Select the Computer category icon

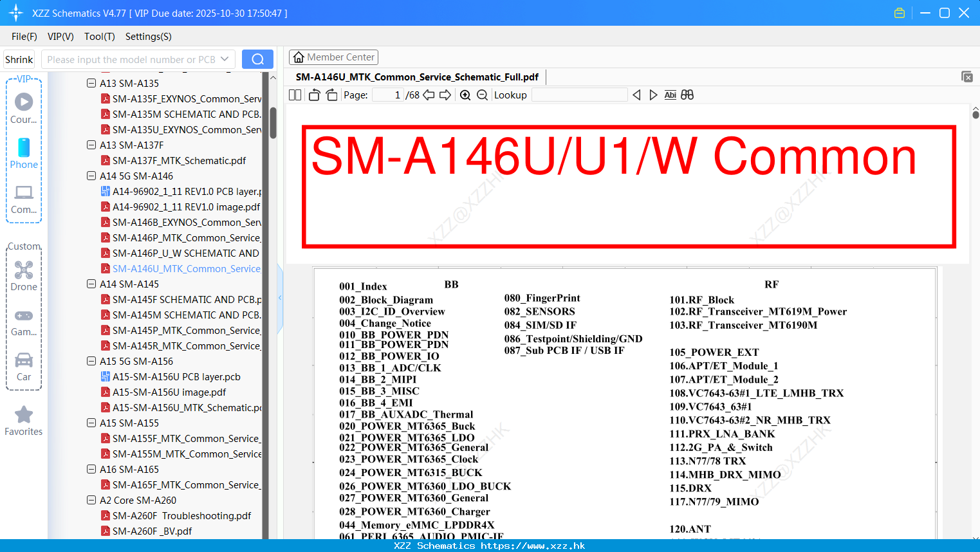tap(24, 192)
